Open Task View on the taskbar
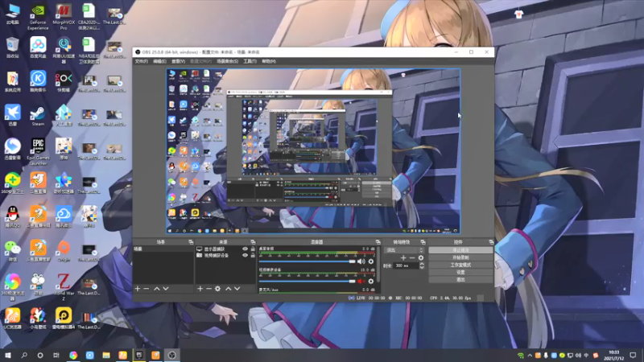644x362 pixels. [56, 356]
